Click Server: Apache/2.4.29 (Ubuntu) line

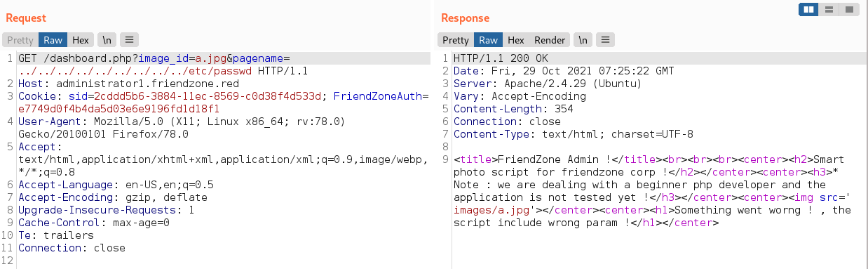pyautogui.click(x=548, y=84)
